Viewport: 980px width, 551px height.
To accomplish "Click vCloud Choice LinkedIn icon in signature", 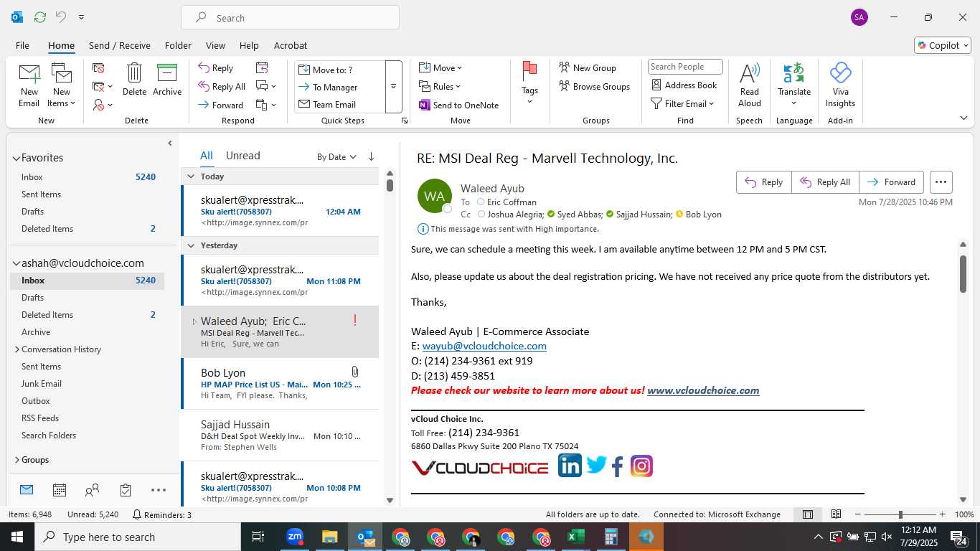I will click(570, 466).
